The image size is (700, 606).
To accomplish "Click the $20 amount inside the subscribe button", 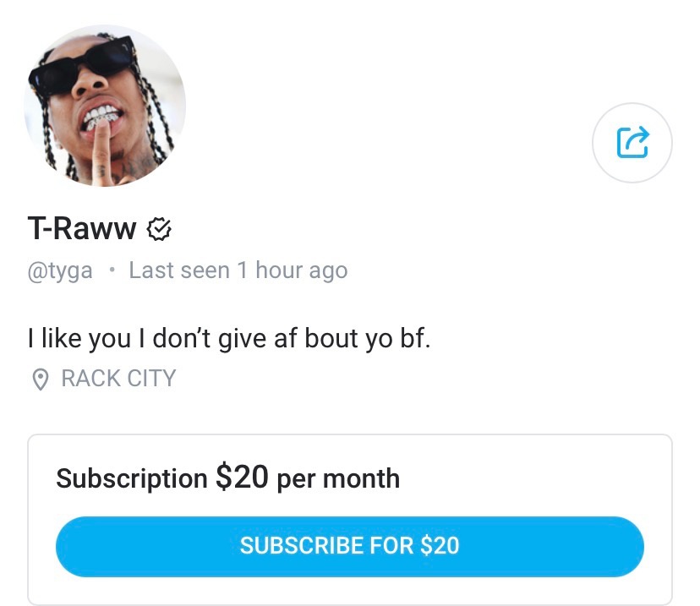I will coord(440,545).
